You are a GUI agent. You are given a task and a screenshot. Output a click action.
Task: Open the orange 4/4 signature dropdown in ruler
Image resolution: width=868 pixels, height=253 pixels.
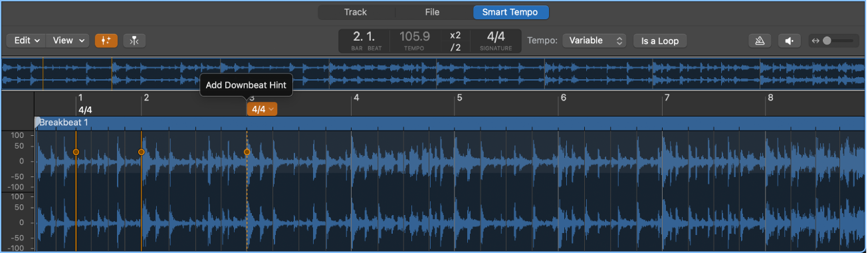(x=262, y=109)
